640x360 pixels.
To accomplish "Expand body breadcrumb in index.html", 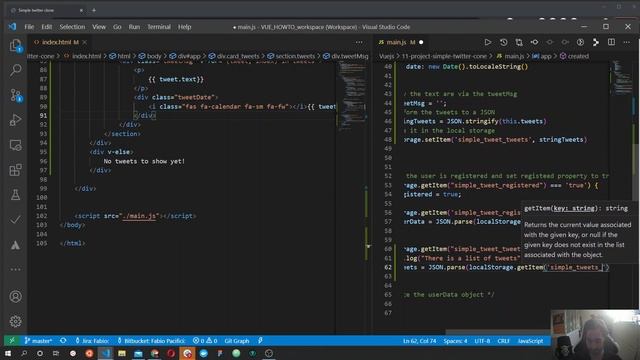I will point(150,56).
